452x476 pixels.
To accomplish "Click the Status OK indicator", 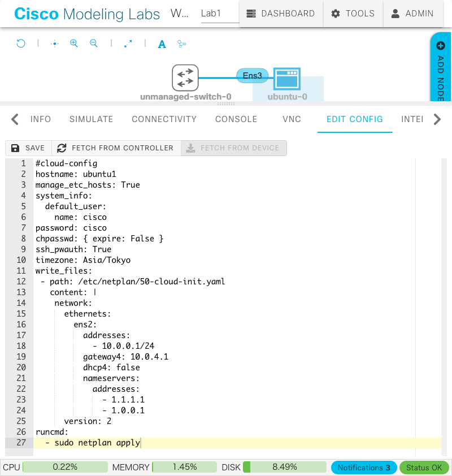I will 424,468.
